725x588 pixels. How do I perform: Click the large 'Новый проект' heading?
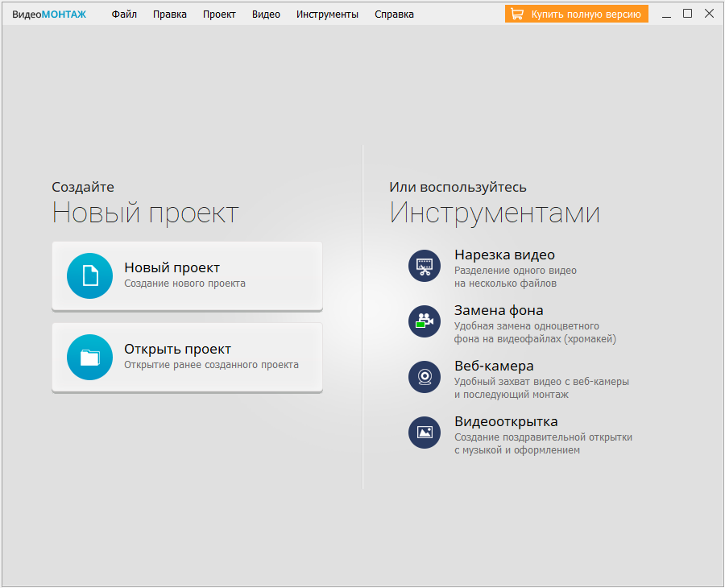145,213
